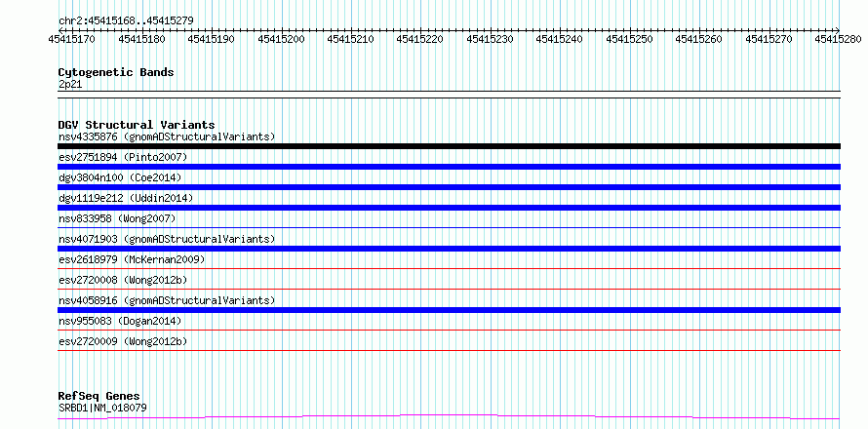Image resolution: width=868 pixels, height=429 pixels.
Task: Open the esv2618979 (McKernan2009) label
Action: 132,259
